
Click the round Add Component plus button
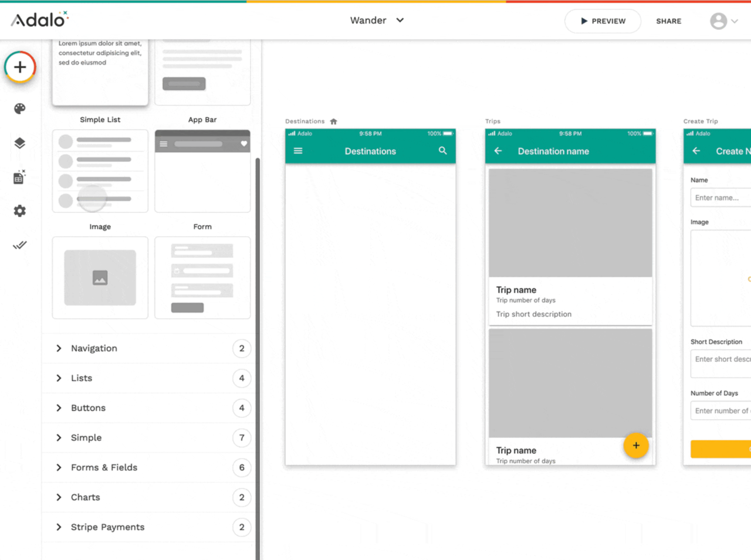pyautogui.click(x=20, y=67)
